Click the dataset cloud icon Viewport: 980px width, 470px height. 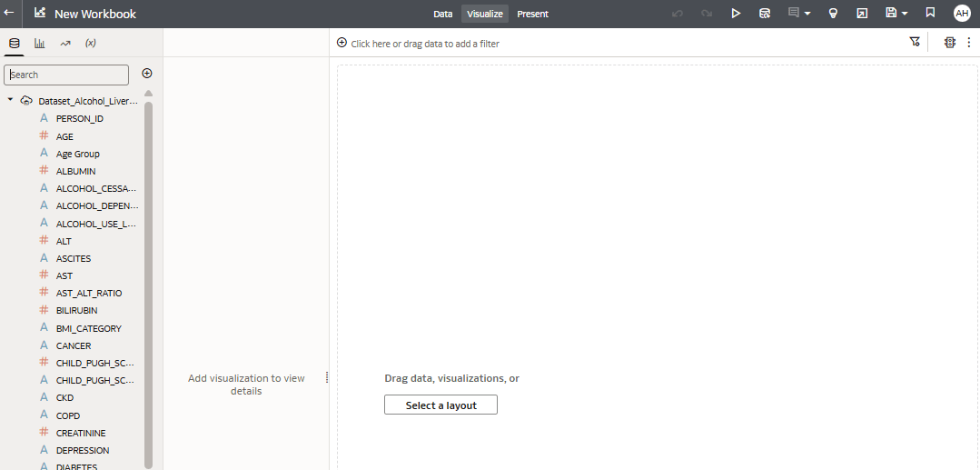point(26,100)
